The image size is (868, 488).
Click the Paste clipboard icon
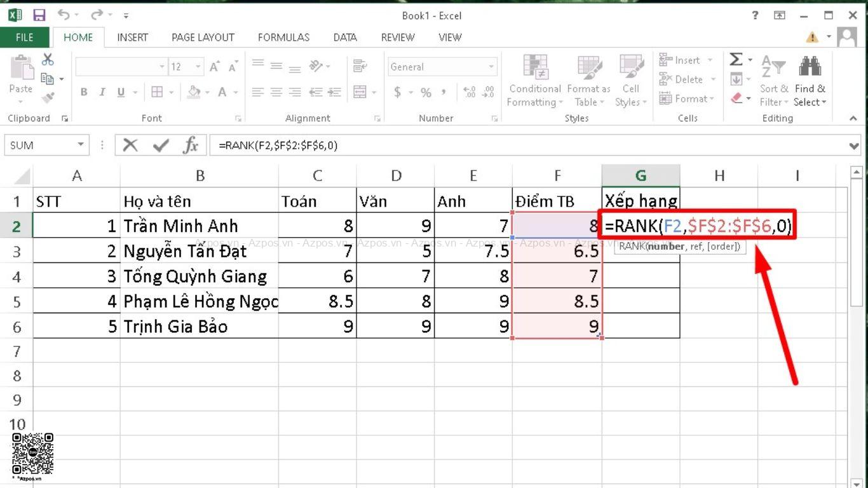(21, 68)
